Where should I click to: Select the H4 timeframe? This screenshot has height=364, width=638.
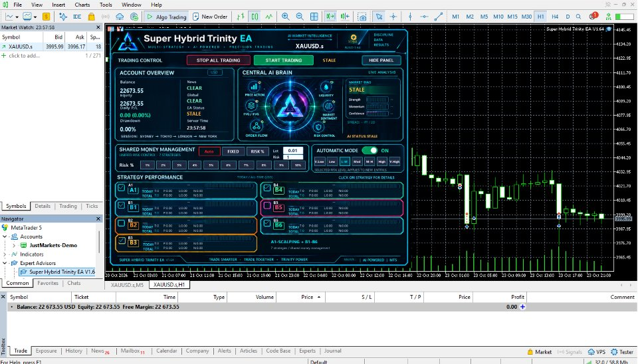point(555,17)
